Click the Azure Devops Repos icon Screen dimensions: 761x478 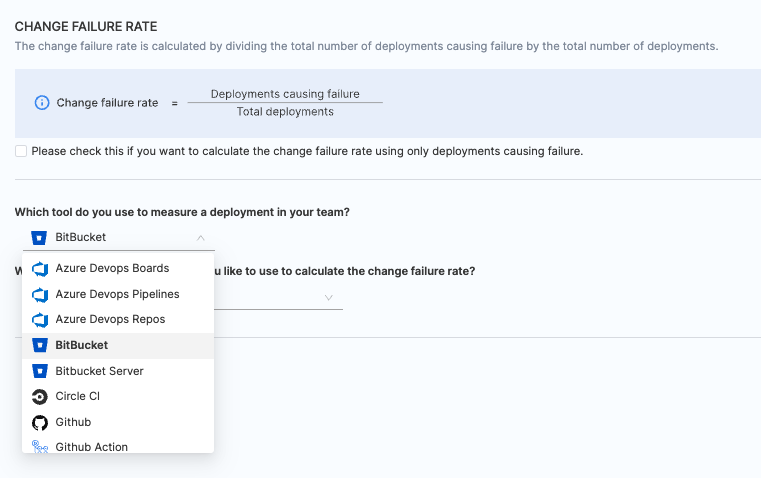pos(40,320)
